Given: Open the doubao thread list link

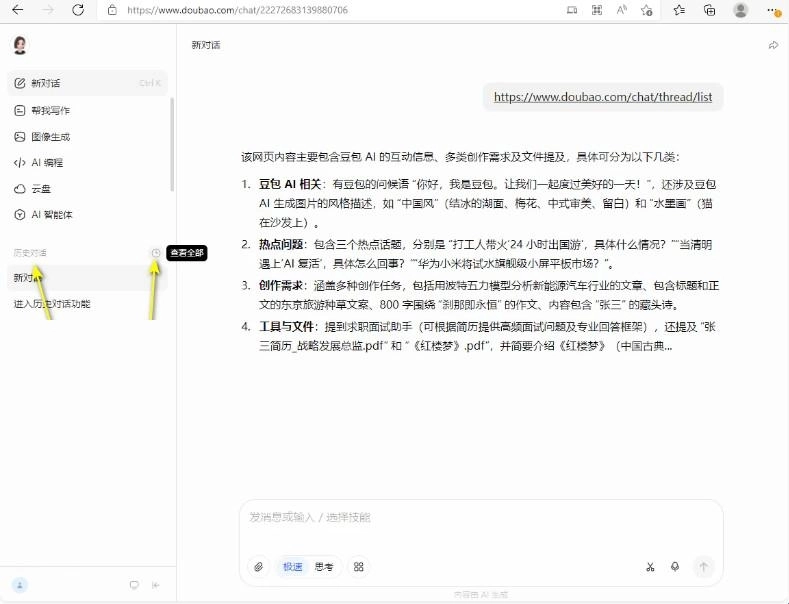Looking at the screenshot, I should (603, 98).
